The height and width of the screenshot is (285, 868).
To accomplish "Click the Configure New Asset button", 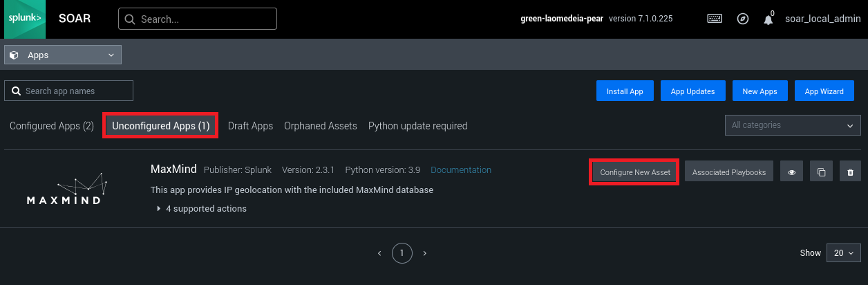I will (x=635, y=172).
